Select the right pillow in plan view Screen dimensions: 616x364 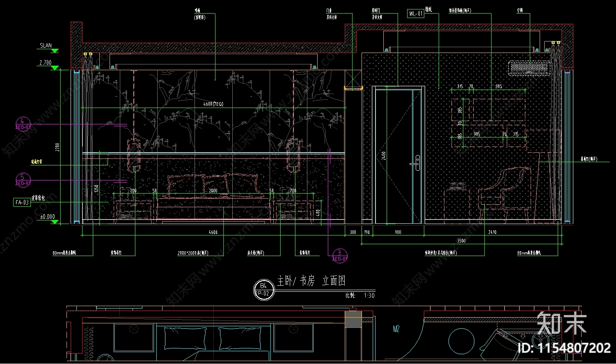click(240, 339)
